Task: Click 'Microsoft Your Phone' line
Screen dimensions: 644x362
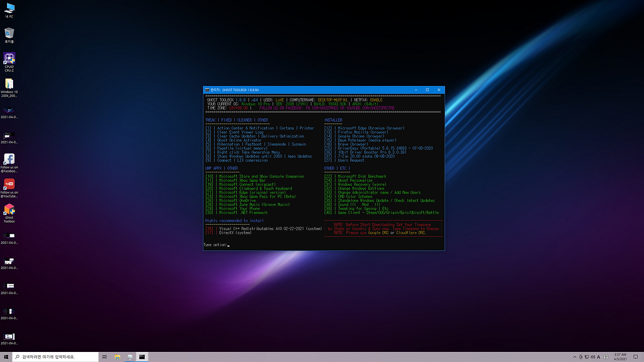Action: (232, 209)
